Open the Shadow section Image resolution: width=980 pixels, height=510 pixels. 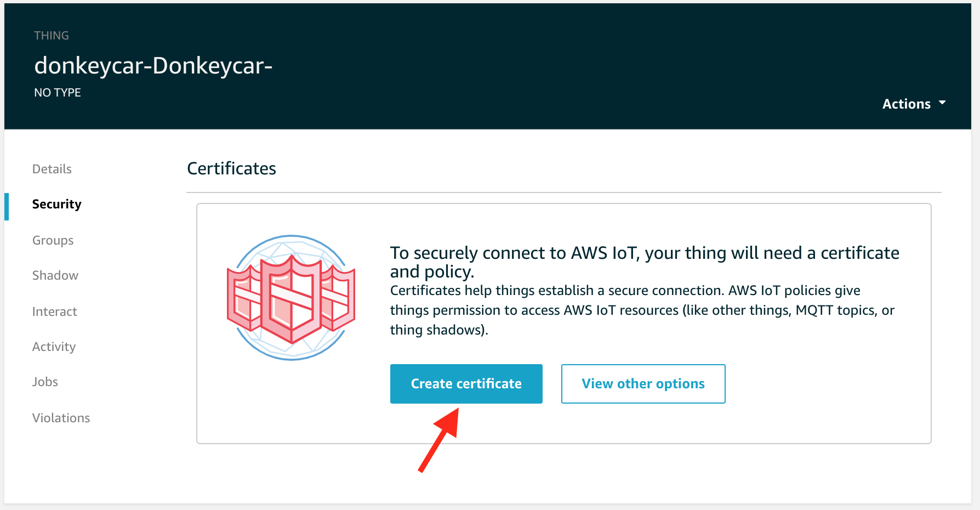point(55,275)
